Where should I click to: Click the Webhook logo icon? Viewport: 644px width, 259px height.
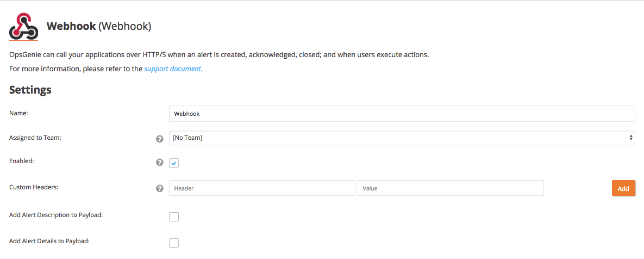pos(23,26)
